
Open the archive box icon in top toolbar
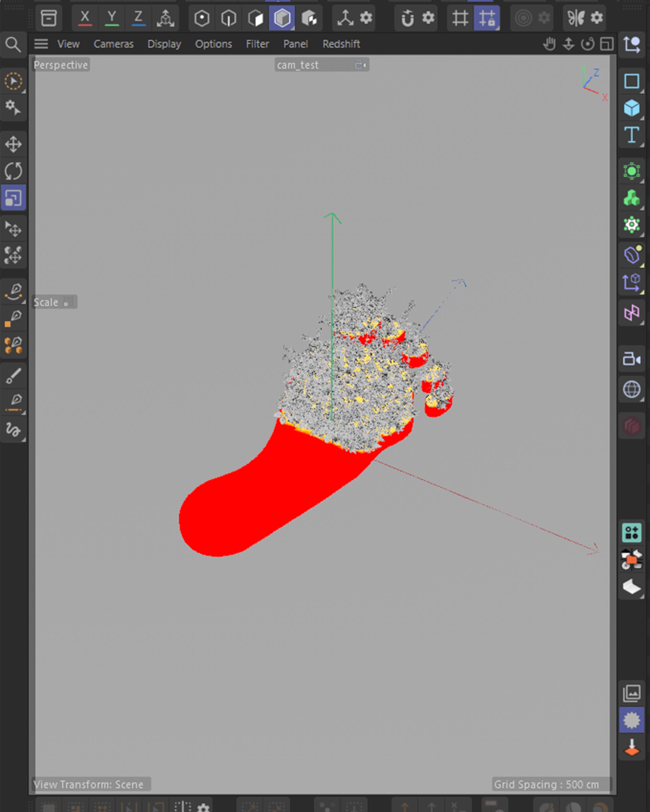[49, 18]
